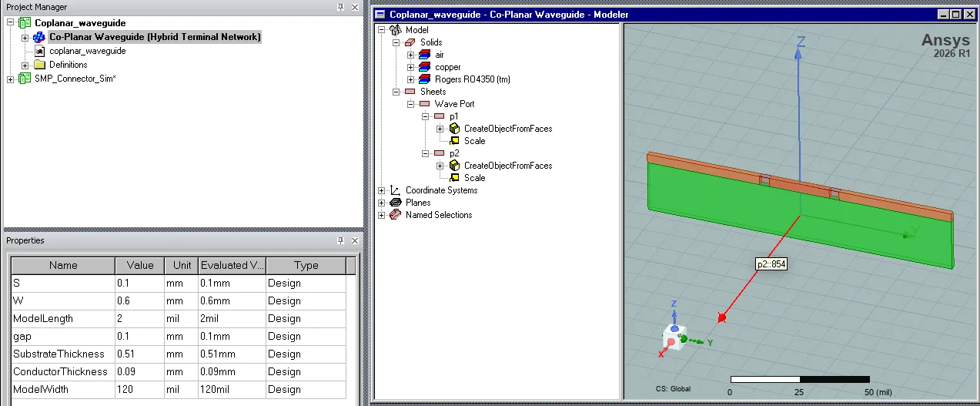Click CreateObjectFromFaces icon under p1
The image size is (980, 406).
coord(454,129)
